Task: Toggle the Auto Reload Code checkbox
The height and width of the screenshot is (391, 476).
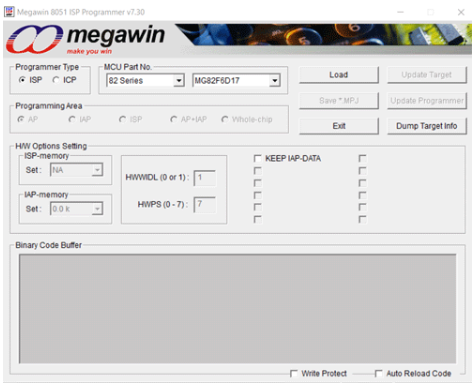Action: [x=379, y=374]
